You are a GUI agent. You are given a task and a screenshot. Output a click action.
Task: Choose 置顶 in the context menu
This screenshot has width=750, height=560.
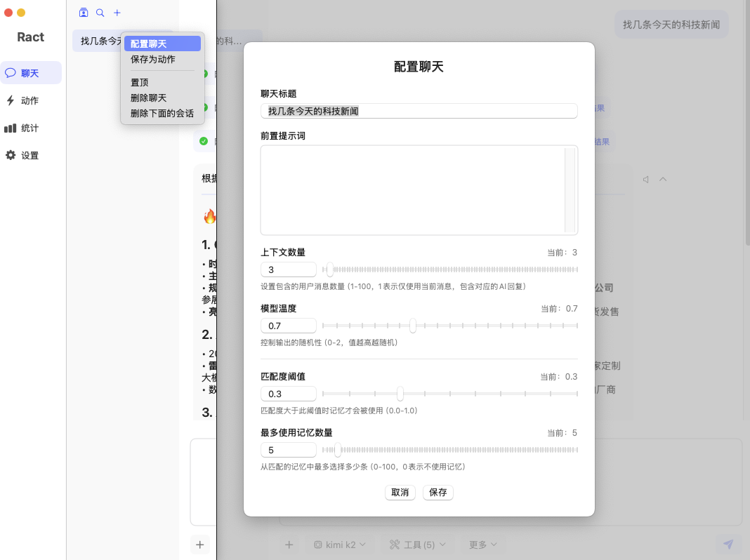tap(140, 83)
